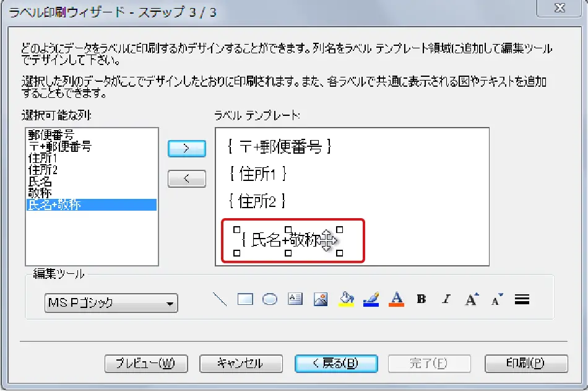The width and height of the screenshot is (588, 391).
Task: Decrease the font size
Action: coord(497,299)
